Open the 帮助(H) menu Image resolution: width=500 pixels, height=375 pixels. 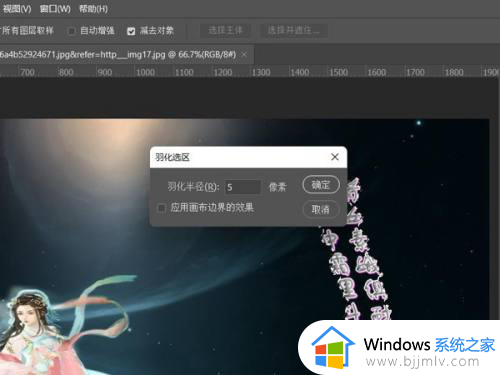click(93, 9)
